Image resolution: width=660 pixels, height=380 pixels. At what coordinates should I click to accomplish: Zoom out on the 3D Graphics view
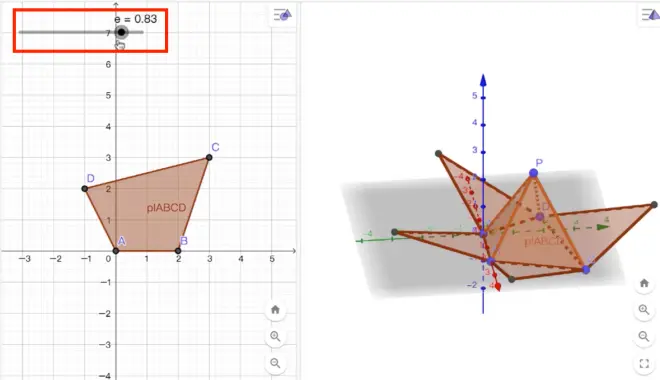point(644,336)
